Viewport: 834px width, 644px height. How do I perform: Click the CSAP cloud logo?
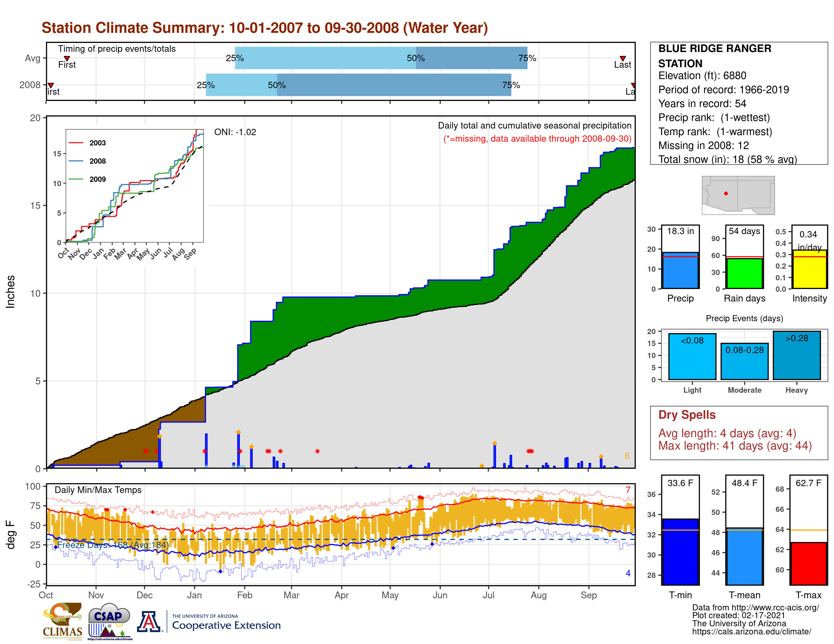point(110,621)
